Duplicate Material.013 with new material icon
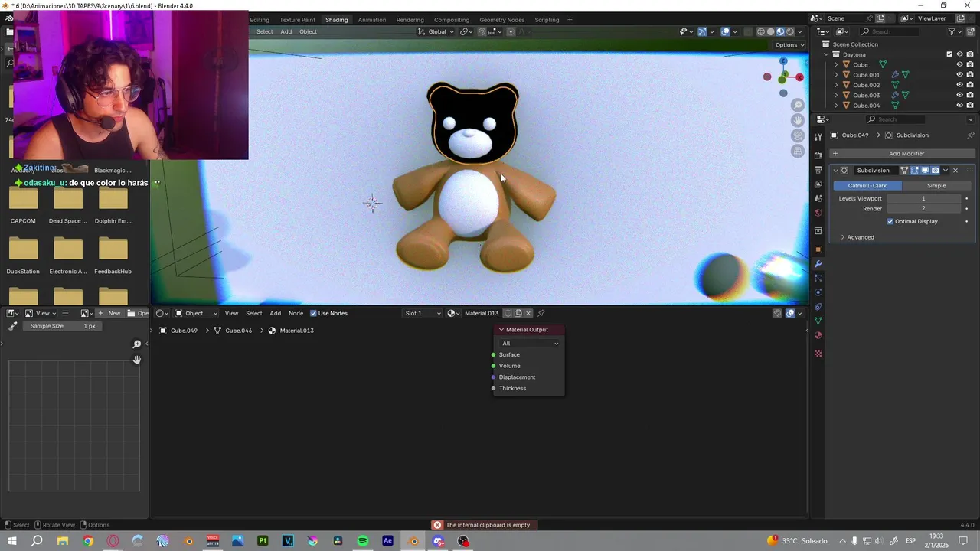Screen dimensions: 980x551 point(518,313)
